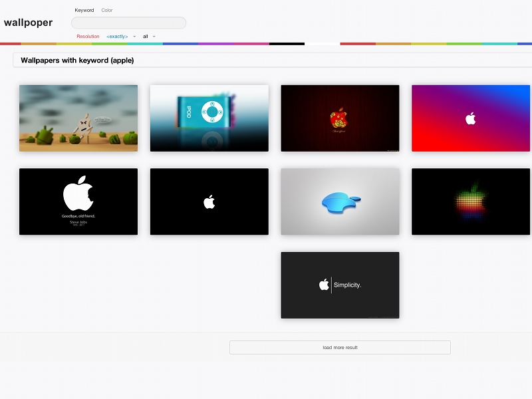Viewport: 532px width, 399px height.
Task: Open the Simplicity Apple wallpaper
Action: tap(340, 285)
